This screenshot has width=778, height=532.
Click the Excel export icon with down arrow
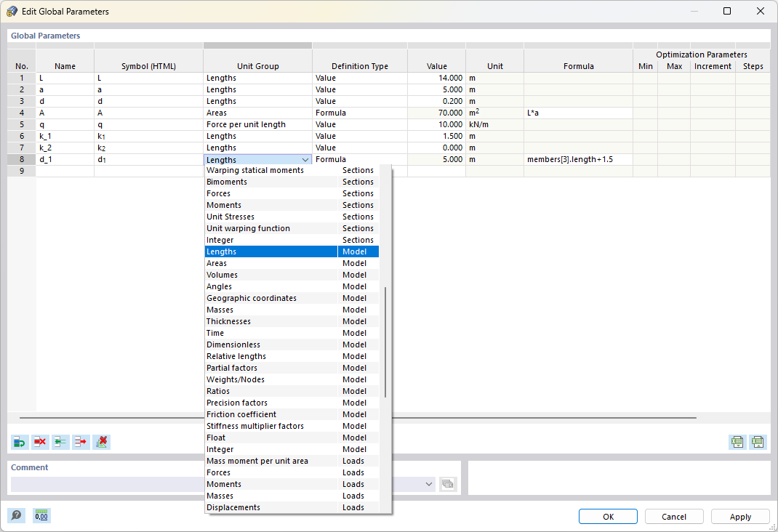pyautogui.click(x=737, y=442)
